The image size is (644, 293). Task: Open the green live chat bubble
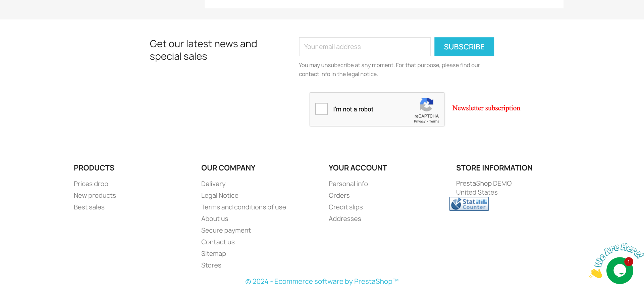620,271
